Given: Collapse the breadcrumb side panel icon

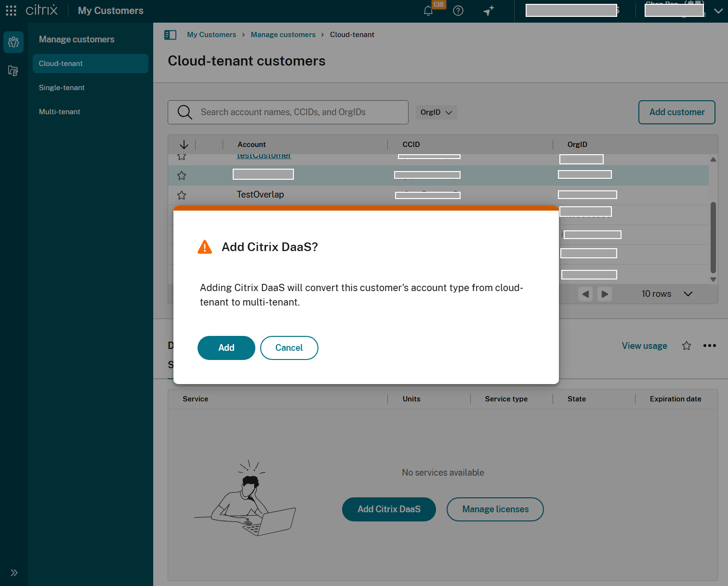Looking at the screenshot, I should tap(170, 34).
